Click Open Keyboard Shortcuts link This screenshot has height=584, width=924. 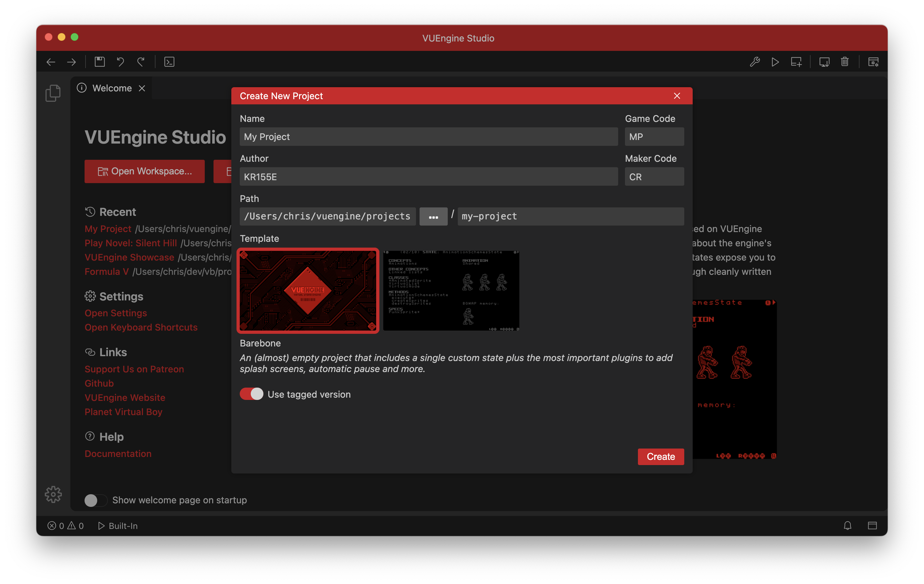pos(141,327)
